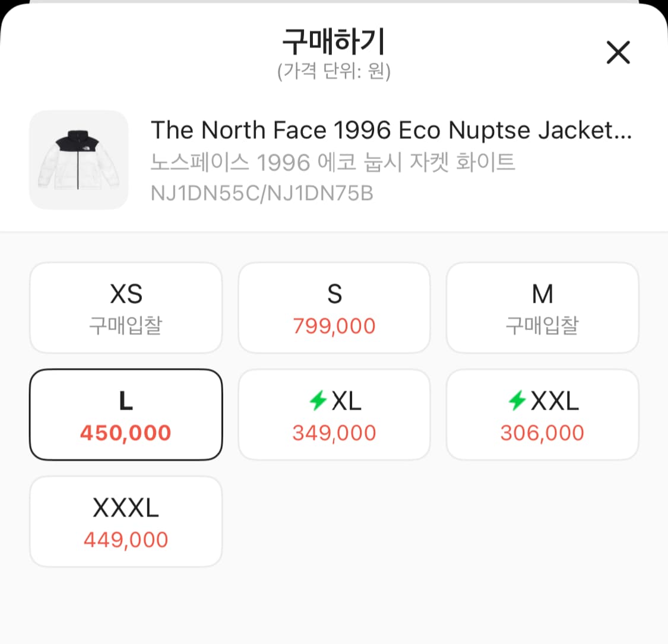Tap the 450,000 price under size L
668x644 pixels.
[125, 433]
